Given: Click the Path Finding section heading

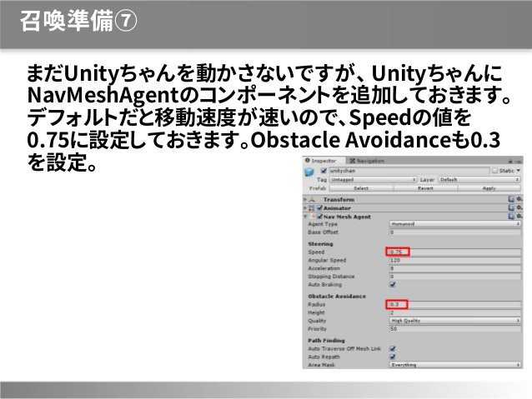Looking at the screenshot, I should click(x=326, y=341).
